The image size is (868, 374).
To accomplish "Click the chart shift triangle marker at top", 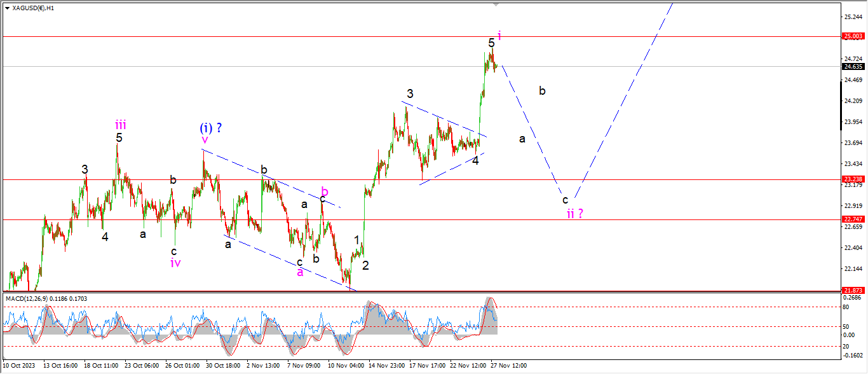I will [x=497, y=4].
